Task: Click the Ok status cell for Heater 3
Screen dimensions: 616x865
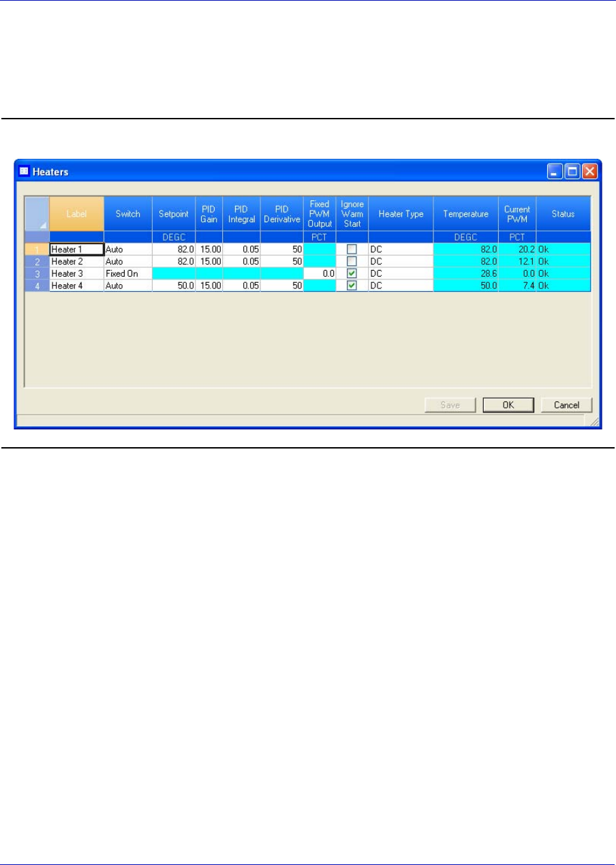Action: click(563, 274)
